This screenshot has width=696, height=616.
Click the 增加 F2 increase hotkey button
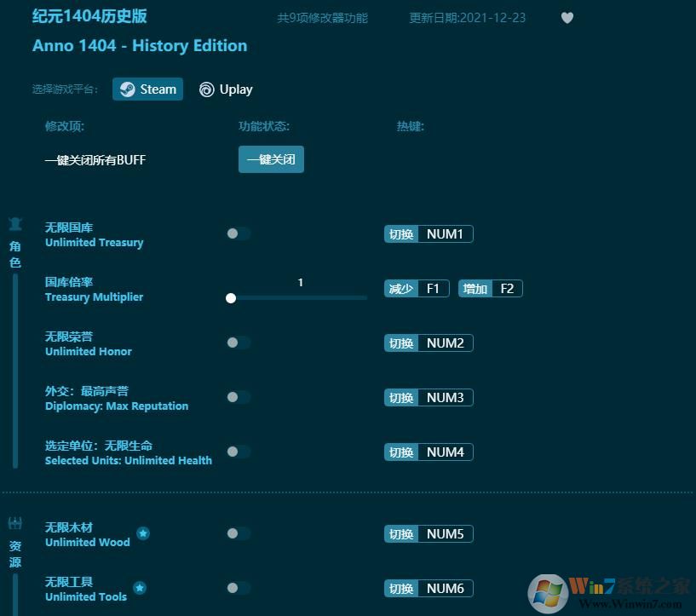[x=490, y=288]
